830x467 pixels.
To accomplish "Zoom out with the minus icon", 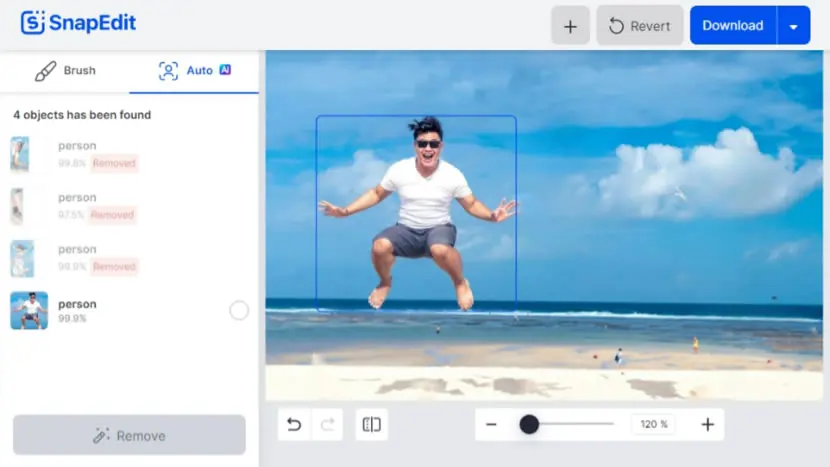I will [491, 424].
